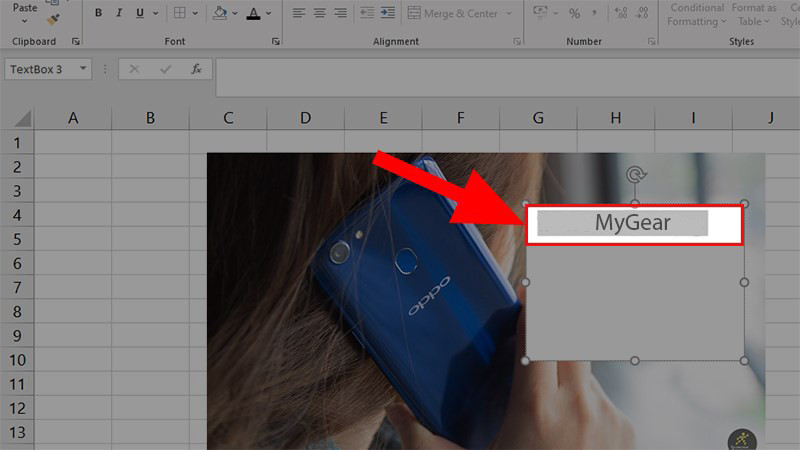Open underline style dropdown arrow

pyautogui.click(x=156, y=13)
